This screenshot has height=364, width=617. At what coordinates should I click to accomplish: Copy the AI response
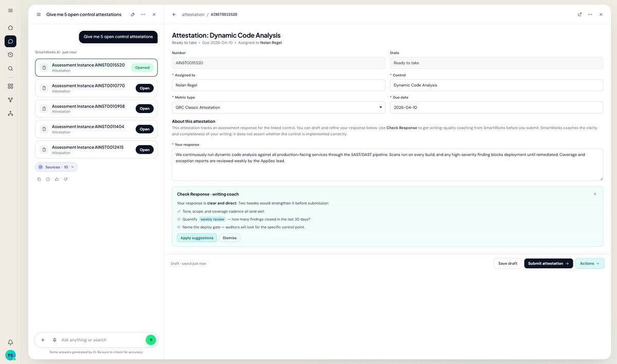pos(39,179)
